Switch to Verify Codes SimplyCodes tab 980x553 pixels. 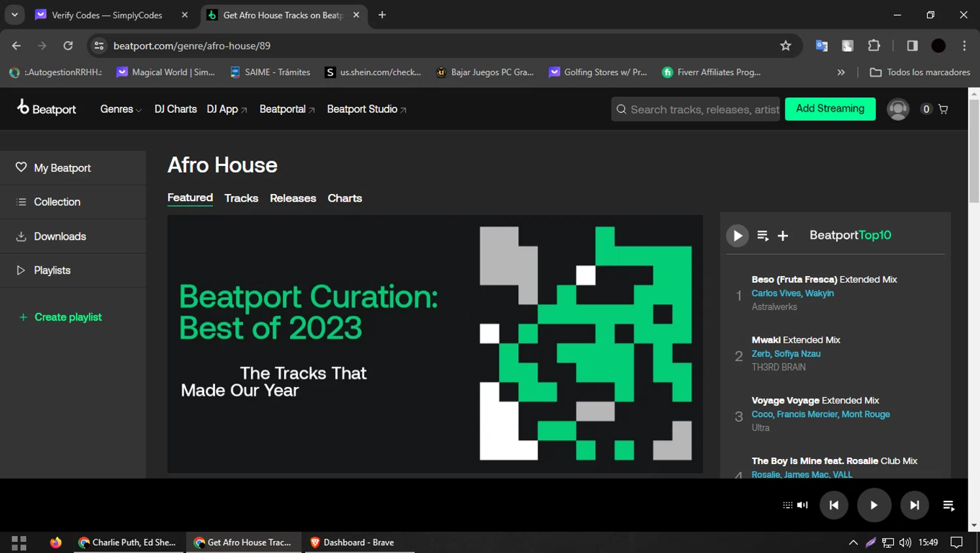(112, 15)
